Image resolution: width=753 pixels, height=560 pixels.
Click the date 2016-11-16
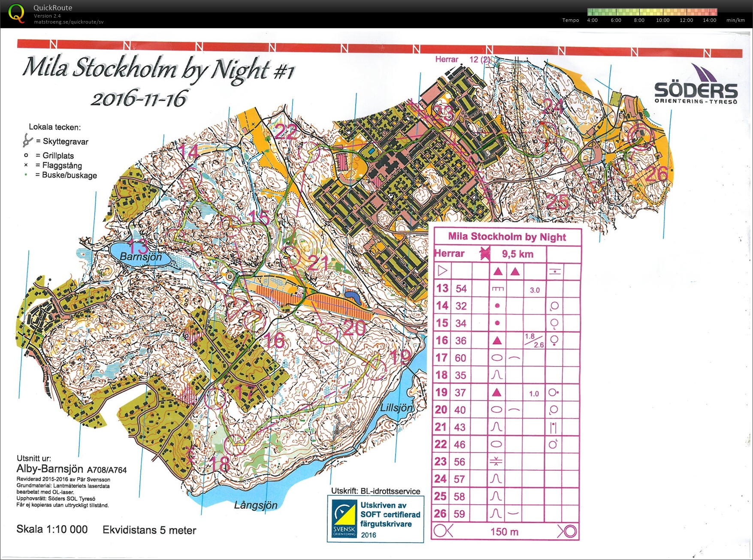pyautogui.click(x=139, y=98)
